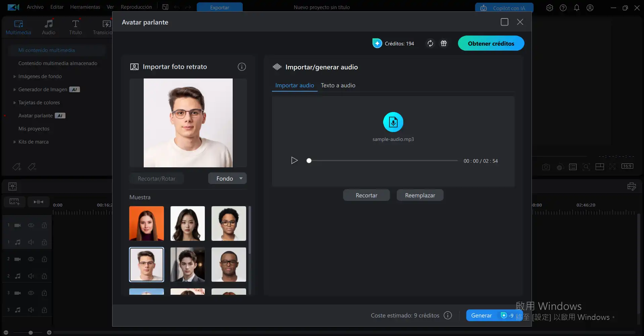644x336 pixels.
Task: Open the Archivo menu
Action: coord(35,7)
